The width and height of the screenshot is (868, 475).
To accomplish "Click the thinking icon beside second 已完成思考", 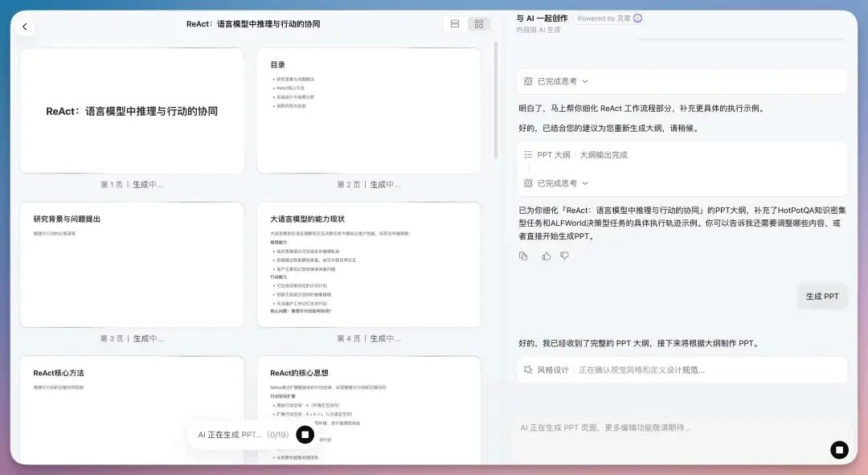I will [x=528, y=183].
